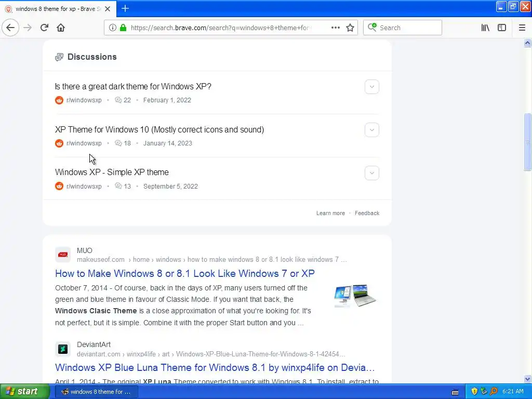The image size is (532, 399).
Task: View the green secure connection padlock
Action: (123, 28)
